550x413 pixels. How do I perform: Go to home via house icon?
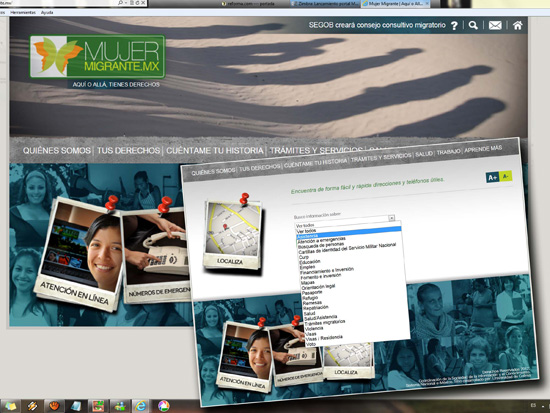(517, 25)
